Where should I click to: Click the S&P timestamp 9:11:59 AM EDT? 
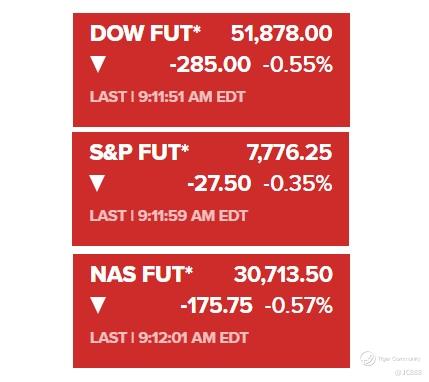coord(193,216)
